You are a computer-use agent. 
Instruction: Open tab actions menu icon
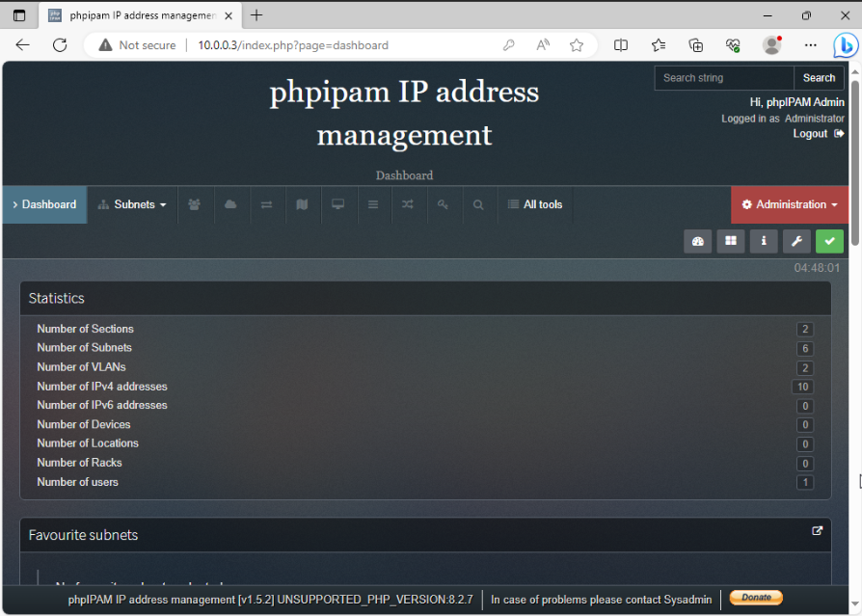[x=19, y=15]
